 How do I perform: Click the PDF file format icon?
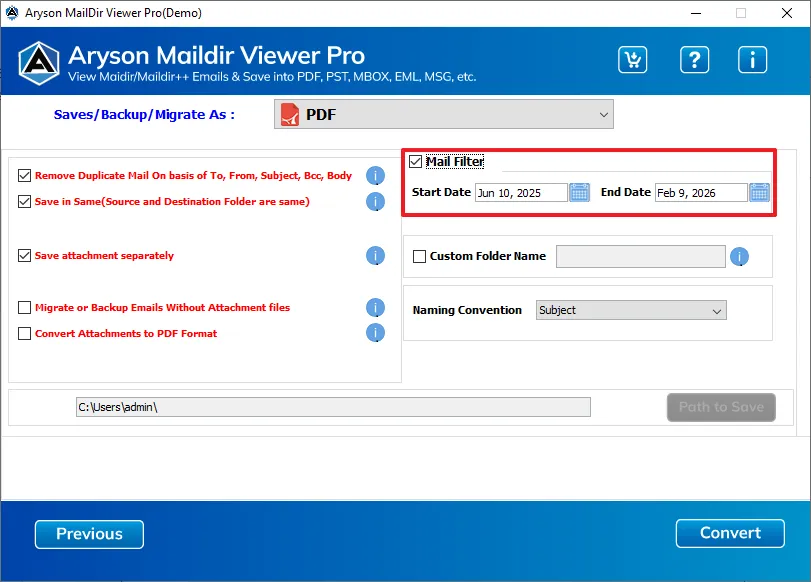290,114
